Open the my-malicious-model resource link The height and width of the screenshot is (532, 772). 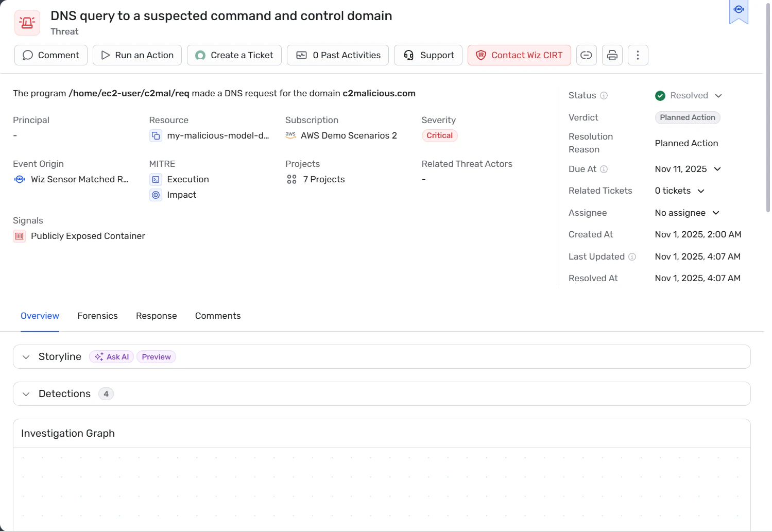click(217, 136)
